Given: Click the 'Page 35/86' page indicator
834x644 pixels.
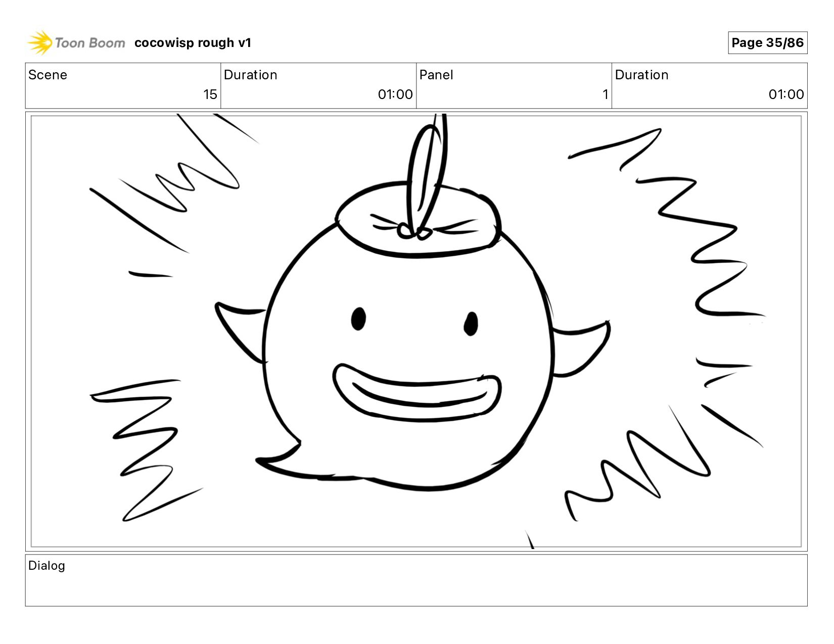Looking at the screenshot, I should [x=767, y=42].
